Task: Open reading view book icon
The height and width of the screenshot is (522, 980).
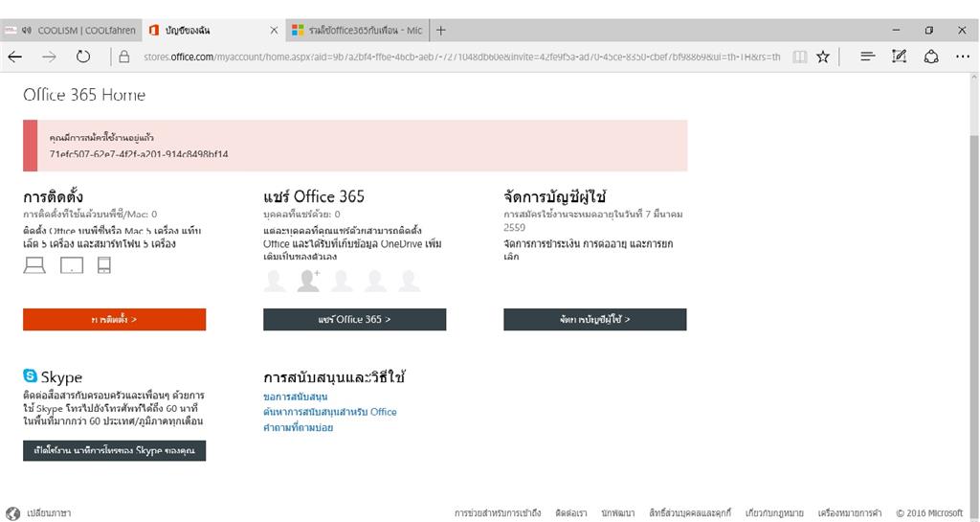Action: (x=799, y=57)
